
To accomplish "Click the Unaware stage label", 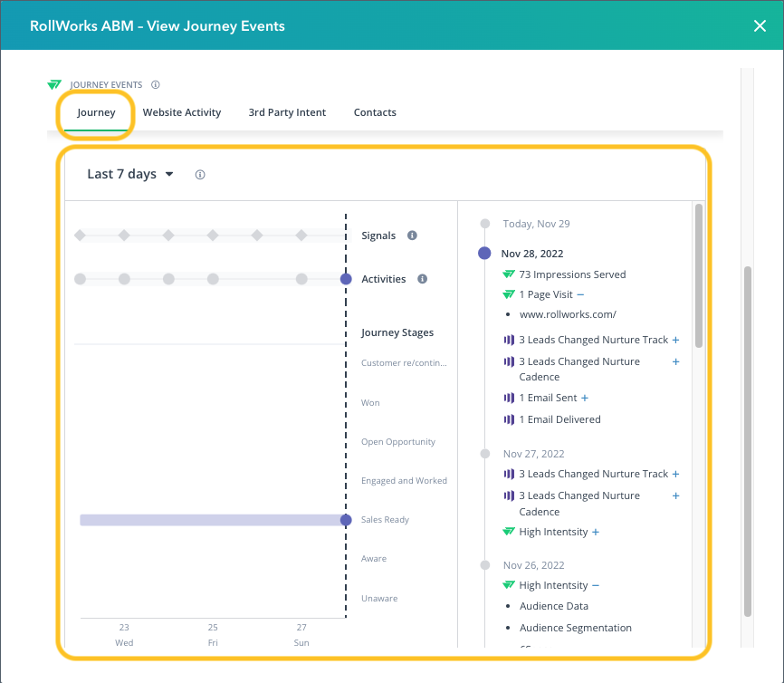I will (x=379, y=599).
